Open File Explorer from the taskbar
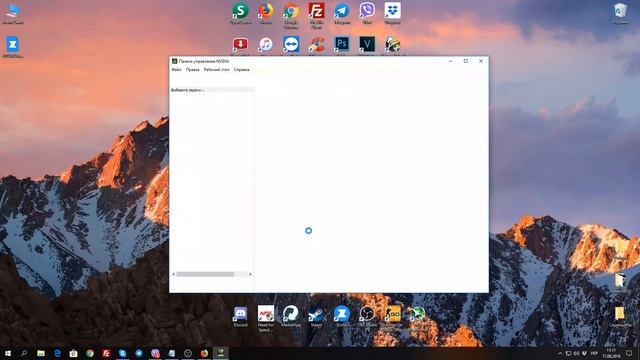 coord(41,353)
